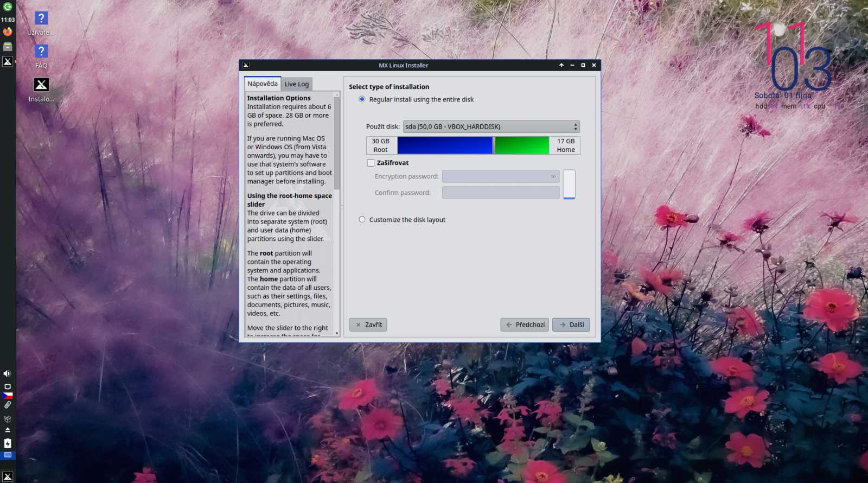
Task: Click the installer window title bar icon
Action: pos(246,65)
